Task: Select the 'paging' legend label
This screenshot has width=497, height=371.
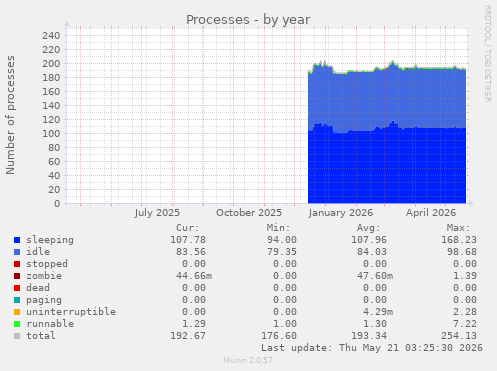Action: click(44, 300)
